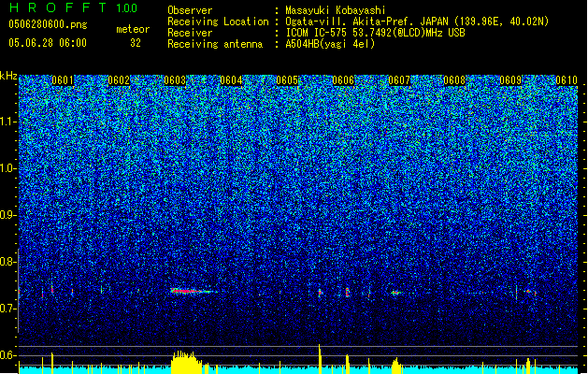Screen dimensions: 588x374
Task: Select observer name Masayuki Kobayashi
Action: click(336, 10)
